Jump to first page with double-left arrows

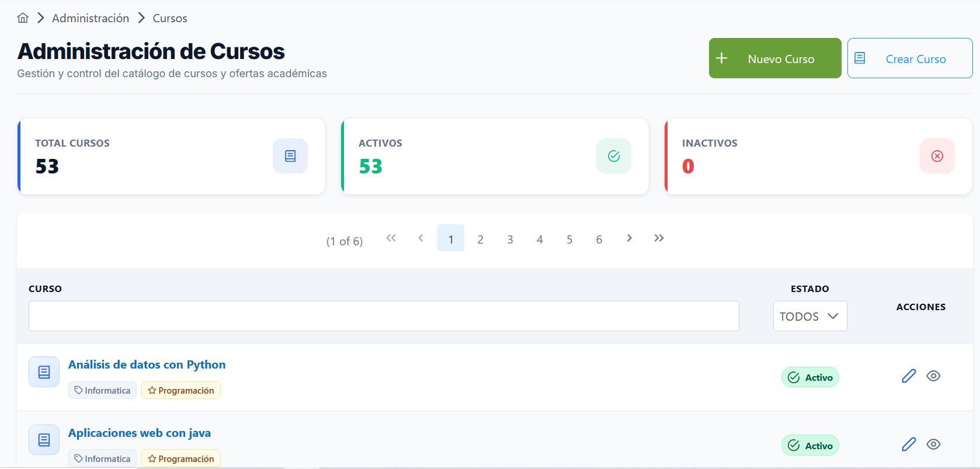(x=391, y=238)
